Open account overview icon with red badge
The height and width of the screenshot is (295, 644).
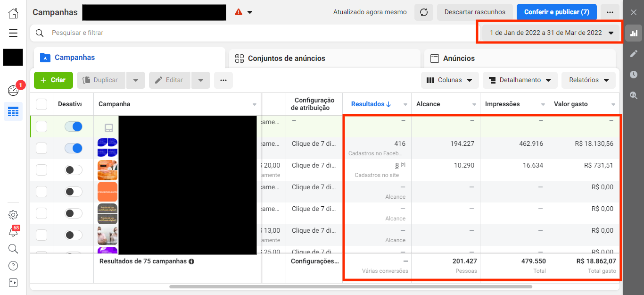13,90
